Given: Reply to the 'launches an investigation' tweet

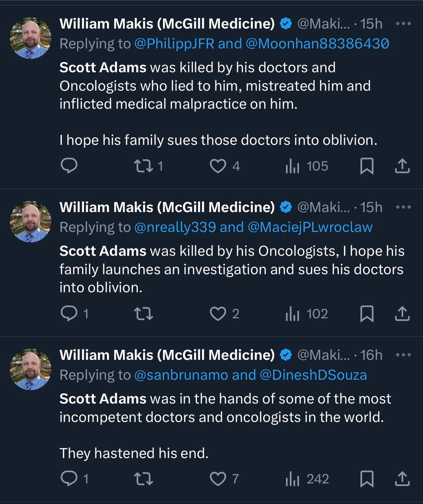Looking at the screenshot, I should [x=69, y=314].
